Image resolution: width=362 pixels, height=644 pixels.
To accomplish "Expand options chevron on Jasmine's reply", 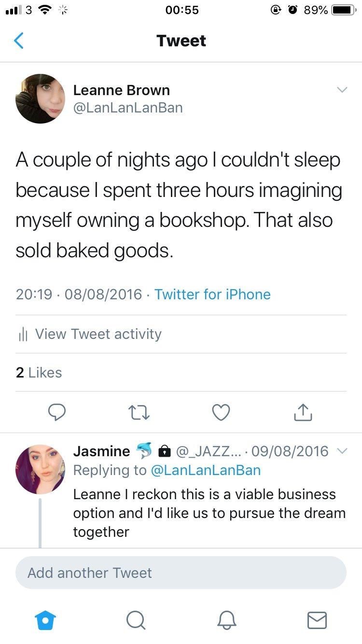I will [342, 451].
